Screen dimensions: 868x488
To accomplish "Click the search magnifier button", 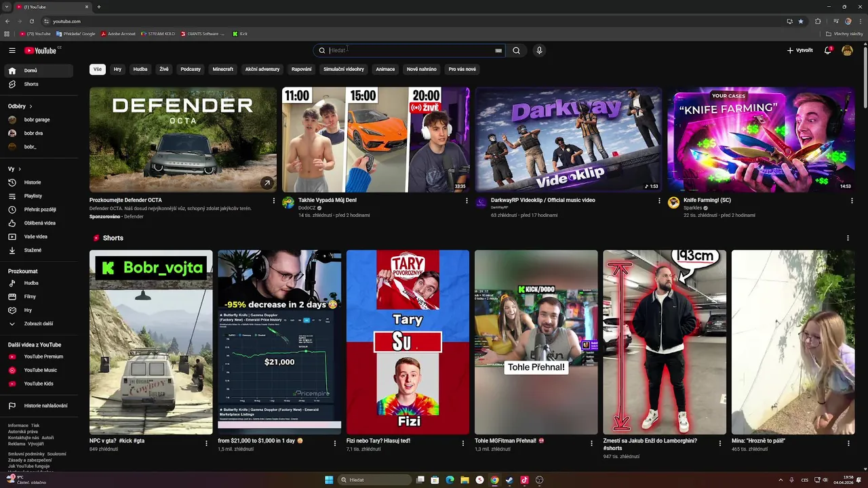I will tap(517, 50).
